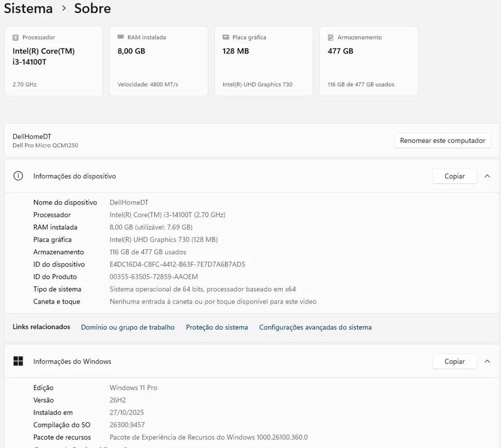Open the Armazenamento 477 GB card
The image size is (501, 448).
coord(369,61)
